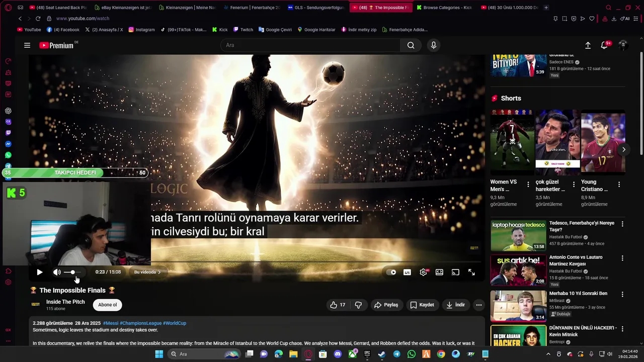Viewport: 644px width, 362px height.
Task: Open WhatsApp in the Opera sidebar
Action: (x=8, y=155)
